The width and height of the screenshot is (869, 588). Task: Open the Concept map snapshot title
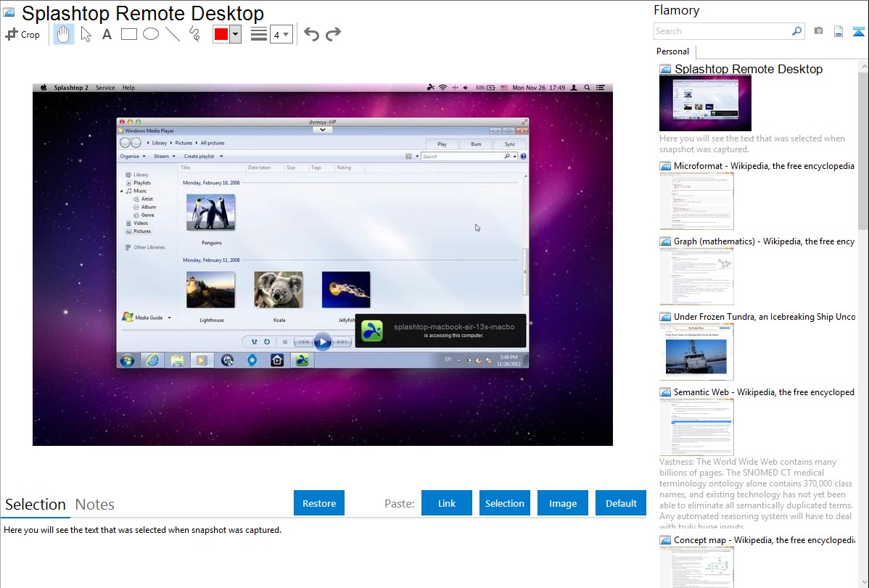coord(764,539)
